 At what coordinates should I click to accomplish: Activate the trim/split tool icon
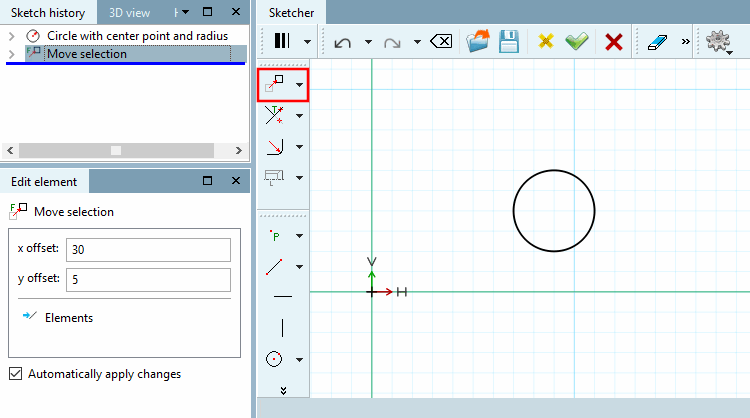pos(274,115)
